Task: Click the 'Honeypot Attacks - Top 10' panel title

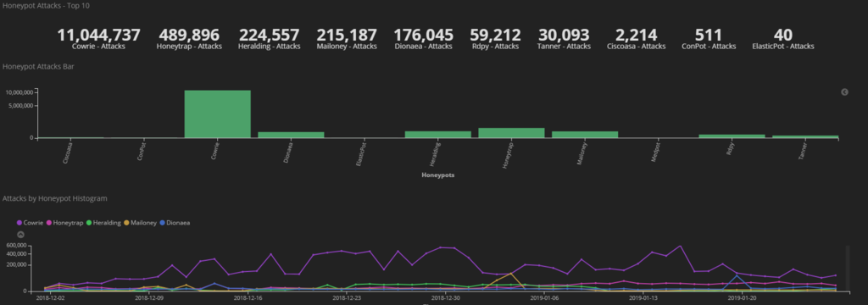Action: pos(46,6)
